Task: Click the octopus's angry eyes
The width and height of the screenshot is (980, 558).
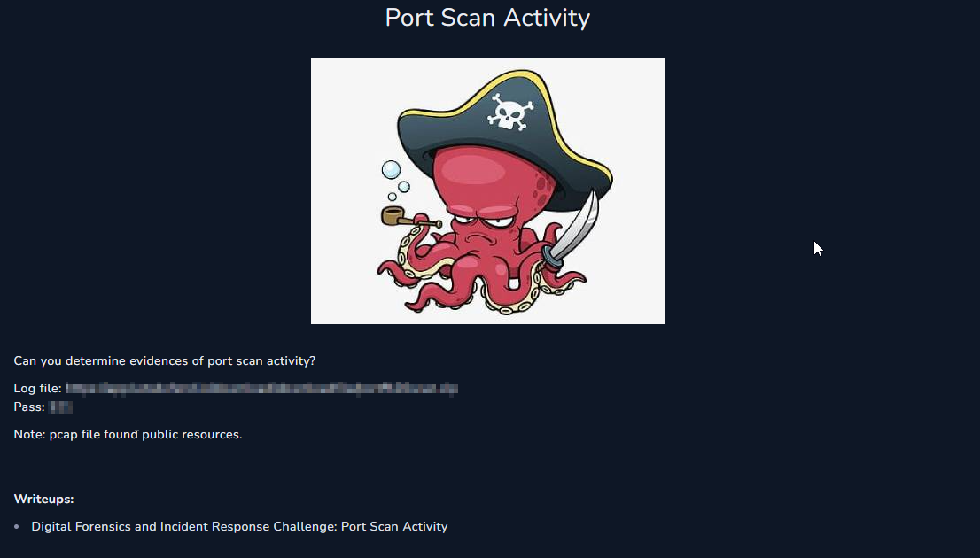Action: (x=485, y=221)
